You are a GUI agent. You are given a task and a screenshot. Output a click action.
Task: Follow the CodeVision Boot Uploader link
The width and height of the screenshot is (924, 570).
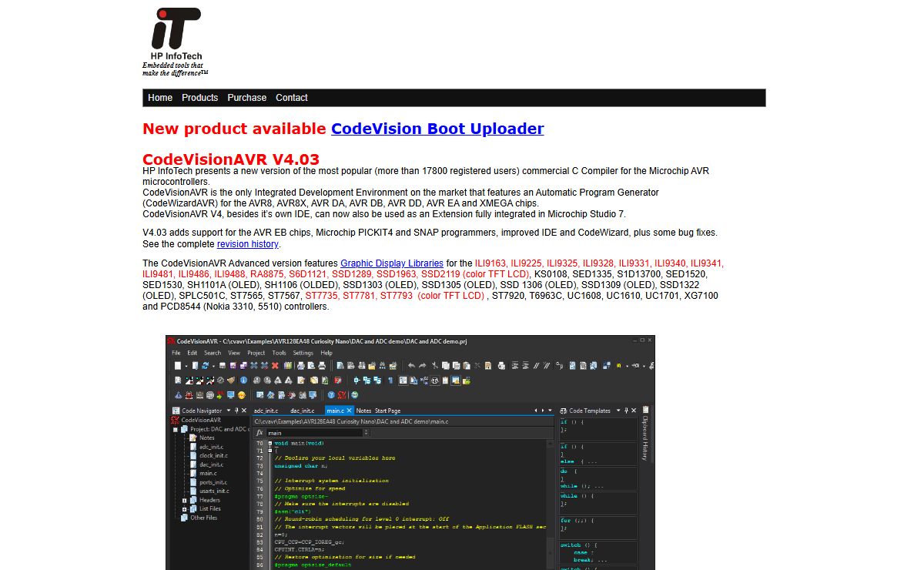pos(437,129)
